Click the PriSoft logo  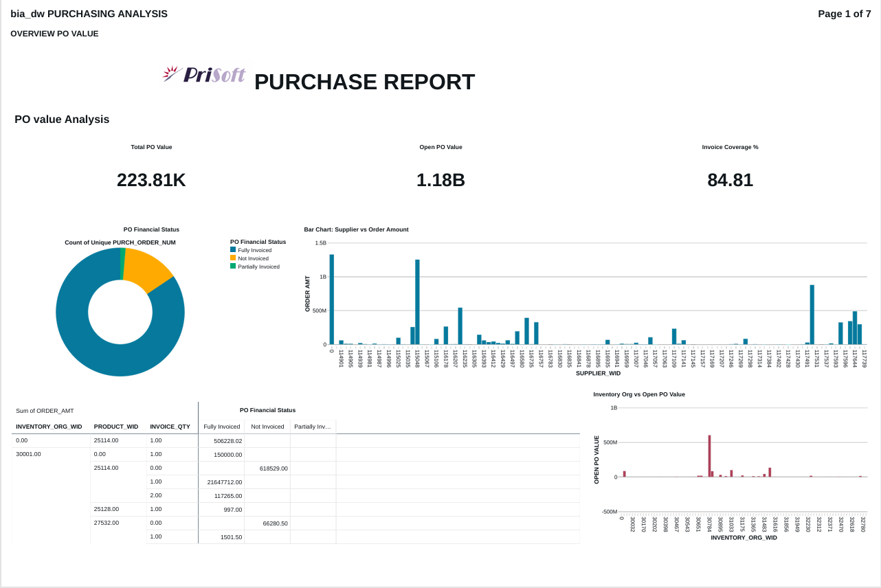pos(204,74)
